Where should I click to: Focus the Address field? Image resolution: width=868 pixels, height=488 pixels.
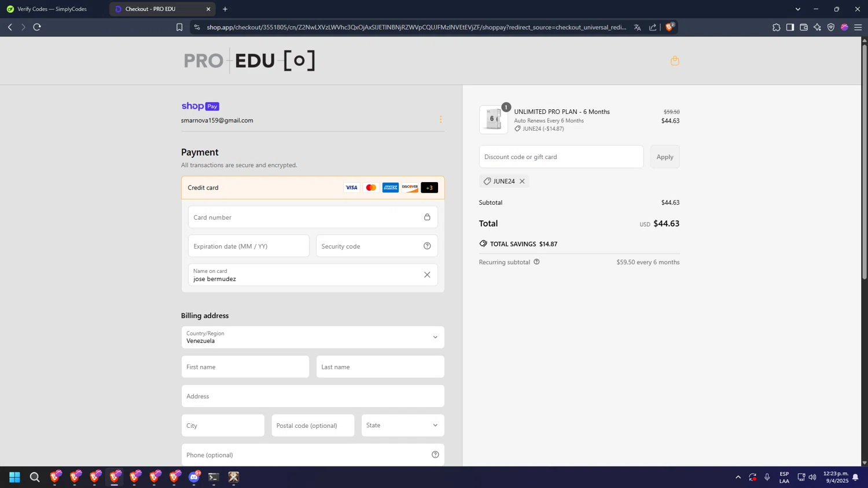tap(312, 396)
